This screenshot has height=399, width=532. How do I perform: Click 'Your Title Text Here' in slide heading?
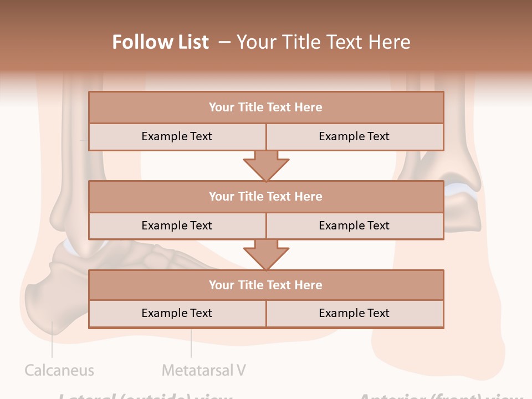coord(323,42)
